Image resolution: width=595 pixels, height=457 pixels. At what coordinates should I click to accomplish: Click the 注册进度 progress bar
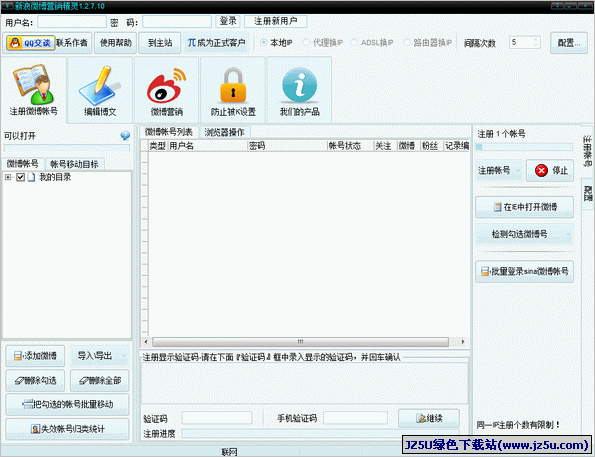320,433
